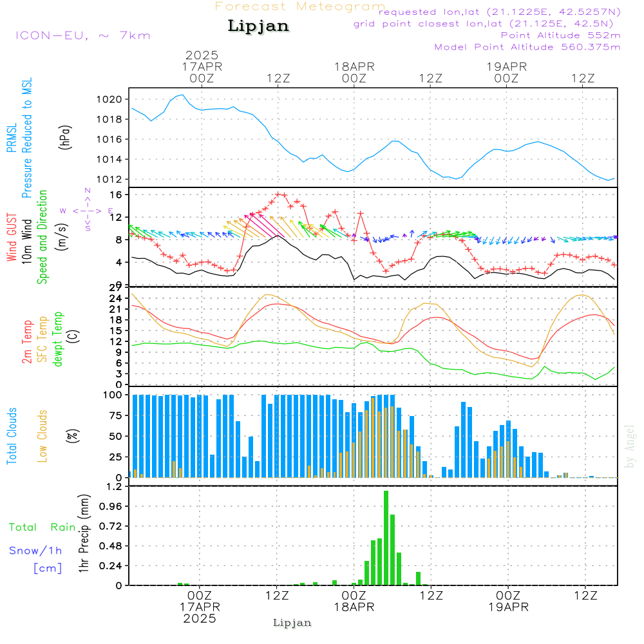Click the green 'Speed and Direction' label

coord(42,237)
